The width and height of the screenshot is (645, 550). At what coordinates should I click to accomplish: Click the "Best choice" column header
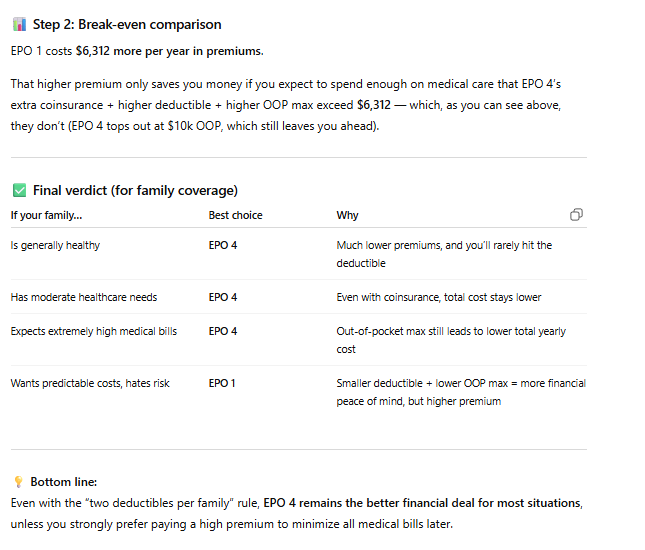click(233, 215)
